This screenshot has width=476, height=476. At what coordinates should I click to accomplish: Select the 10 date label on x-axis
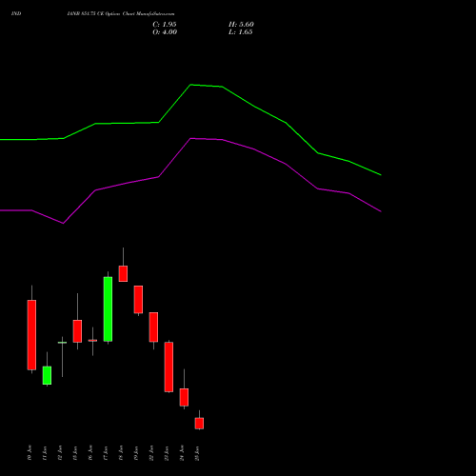[x=30, y=453]
